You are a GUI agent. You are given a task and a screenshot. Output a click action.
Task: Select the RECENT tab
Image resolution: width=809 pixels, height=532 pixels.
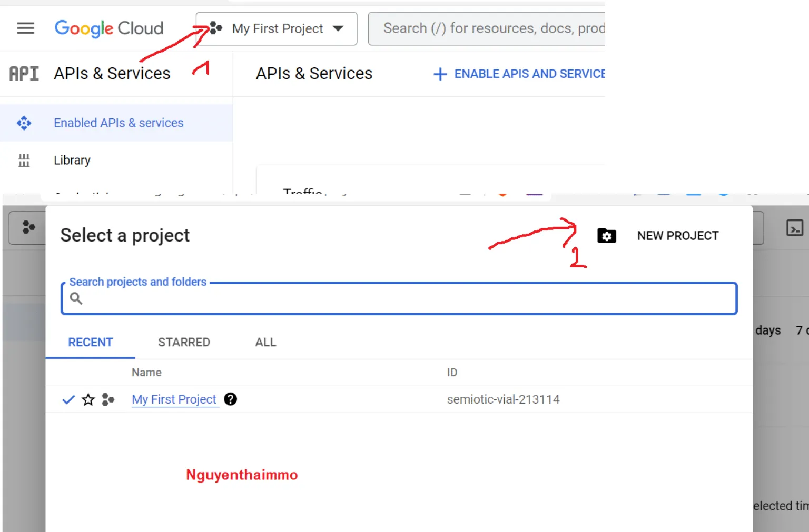90,343
